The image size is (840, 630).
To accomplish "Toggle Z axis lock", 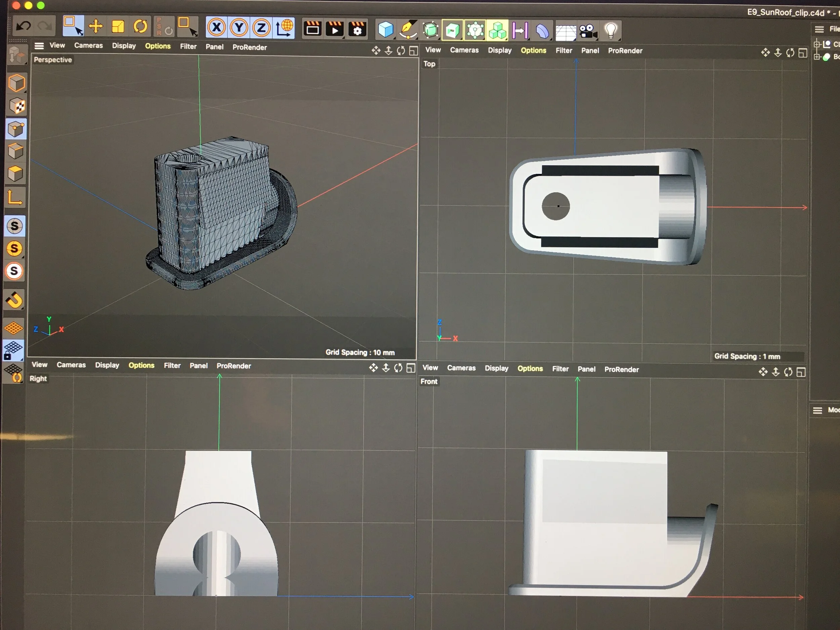I will coord(261,28).
